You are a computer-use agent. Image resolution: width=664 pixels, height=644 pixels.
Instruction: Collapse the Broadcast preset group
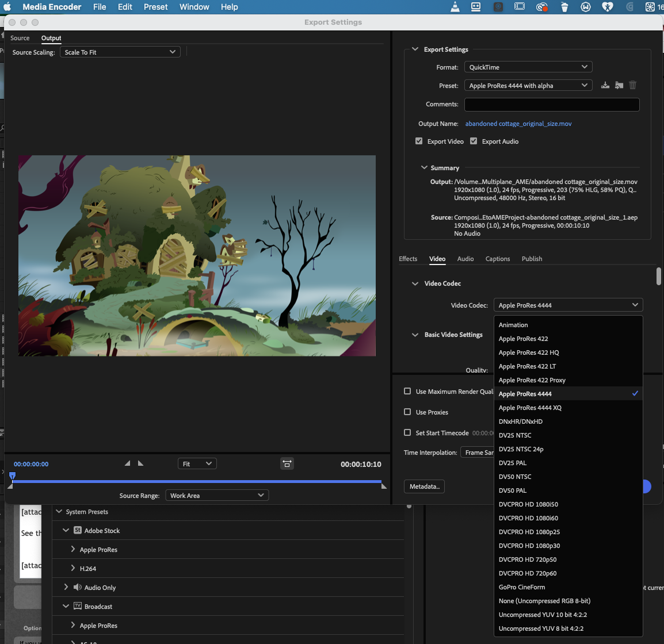(x=66, y=606)
